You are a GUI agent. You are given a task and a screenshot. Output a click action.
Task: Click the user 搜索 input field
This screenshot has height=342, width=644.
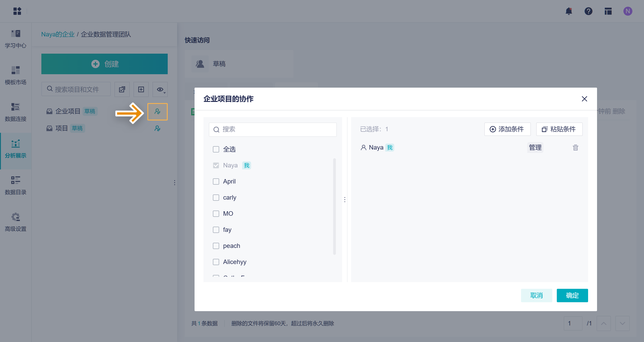[273, 129]
